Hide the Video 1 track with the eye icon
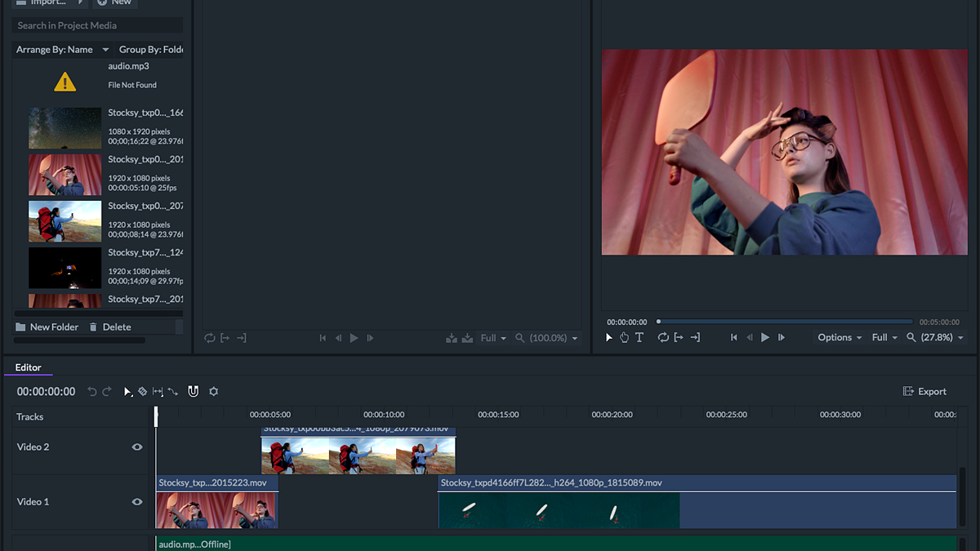The width and height of the screenshot is (980, 551). coord(137,501)
